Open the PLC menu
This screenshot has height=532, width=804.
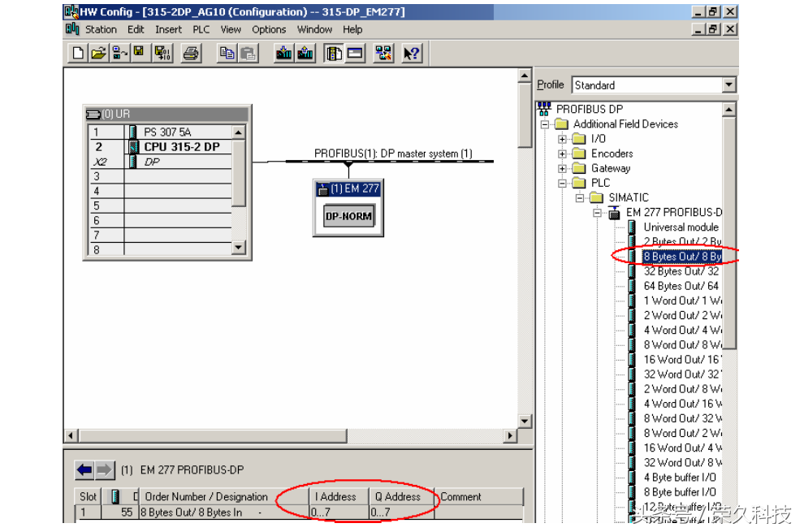pos(201,29)
